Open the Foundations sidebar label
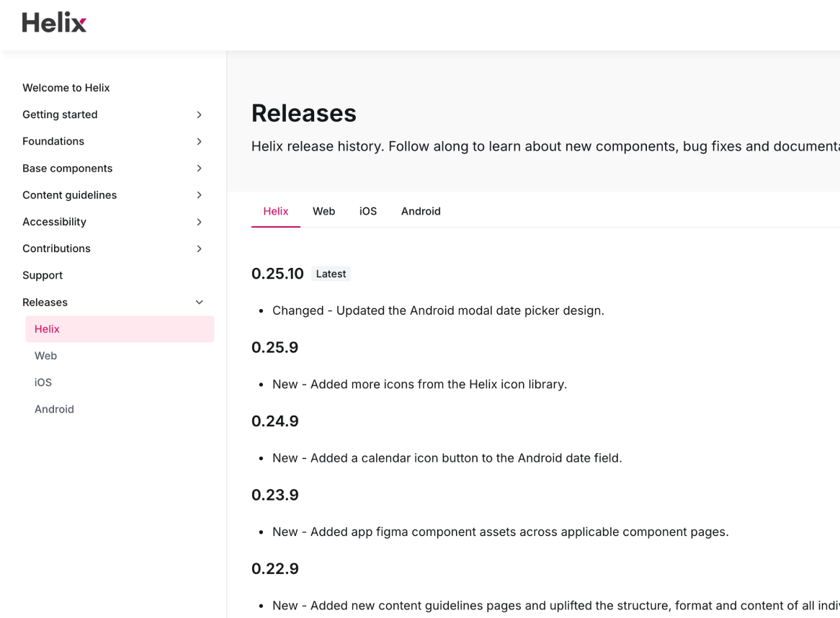Image resolution: width=840 pixels, height=618 pixels. (x=53, y=141)
